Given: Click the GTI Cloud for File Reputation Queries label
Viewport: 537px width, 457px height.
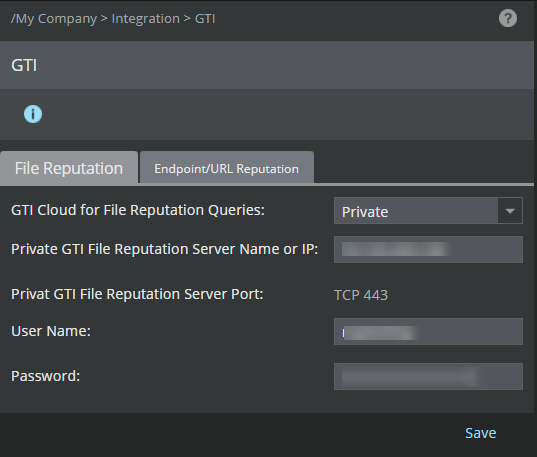Looking at the screenshot, I should [138, 210].
